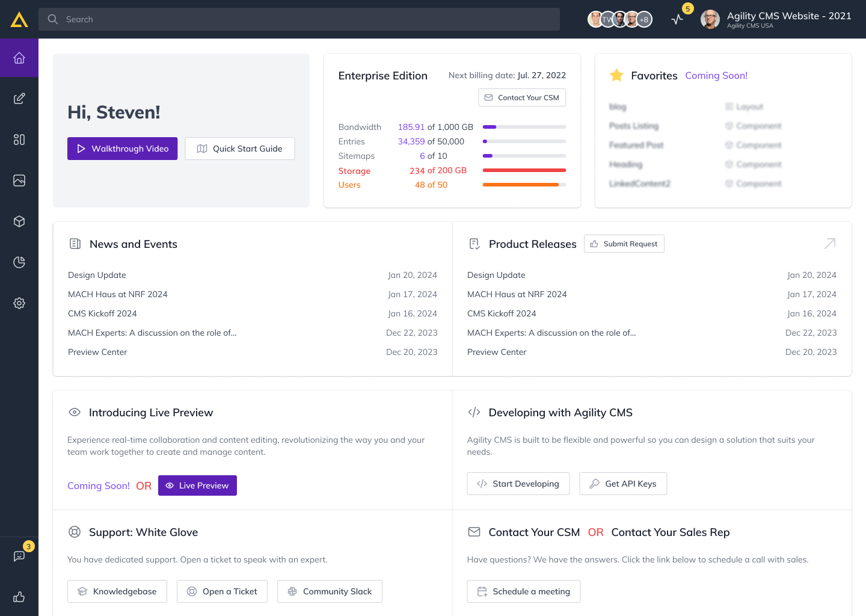
Task: Open the Settings gear icon in sidebar
Action: 19,303
